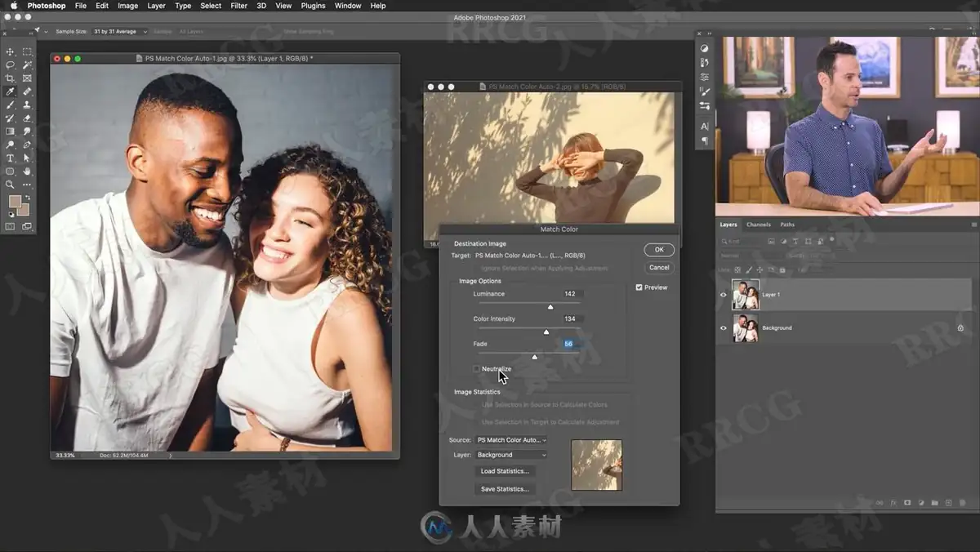980x552 pixels.
Task: Click the Save Statistics button
Action: click(x=505, y=489)
